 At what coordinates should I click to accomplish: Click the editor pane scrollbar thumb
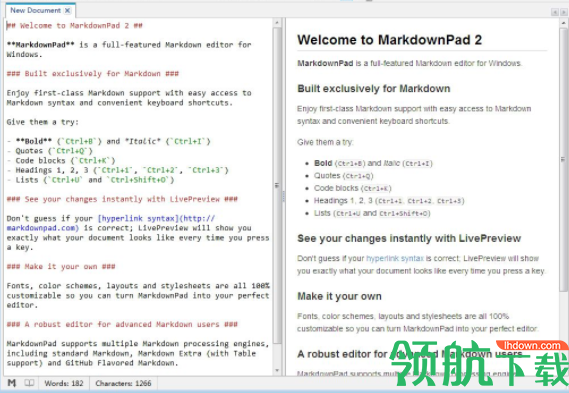[x=277, y=185]
